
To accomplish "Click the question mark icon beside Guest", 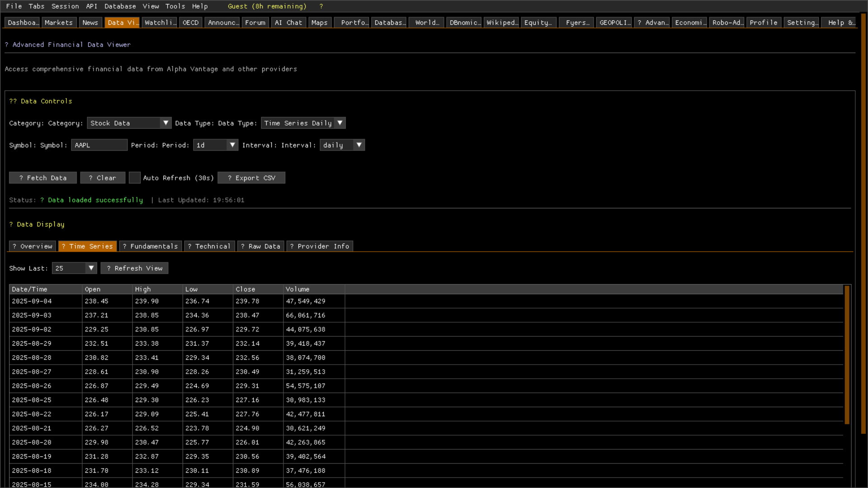I will click(x=321, y=6).
